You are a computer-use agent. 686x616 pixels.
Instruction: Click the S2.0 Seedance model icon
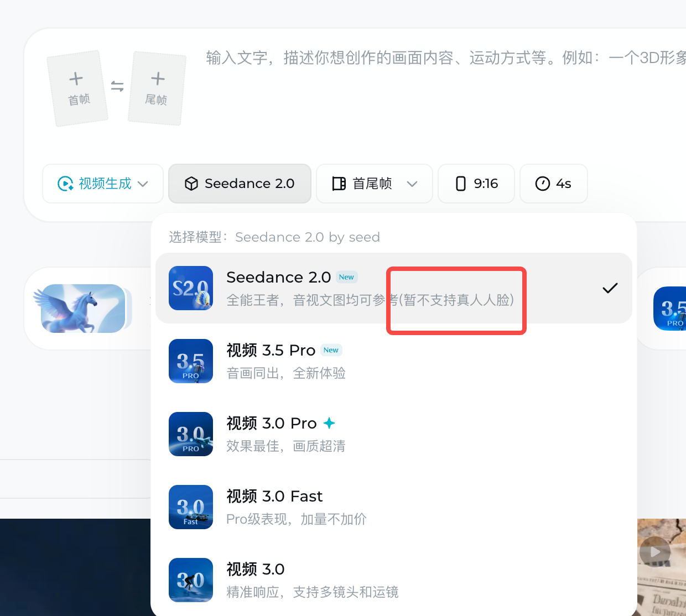point(191,288)
